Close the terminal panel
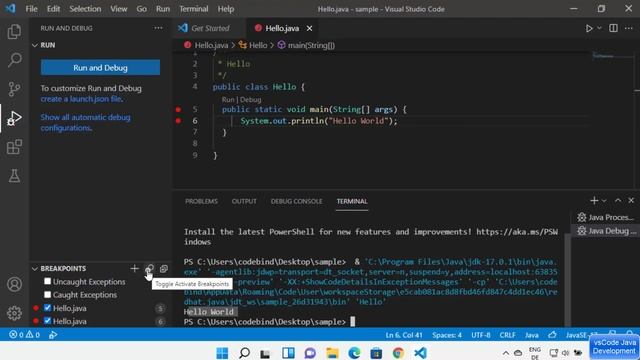 (x=631, y=200)
